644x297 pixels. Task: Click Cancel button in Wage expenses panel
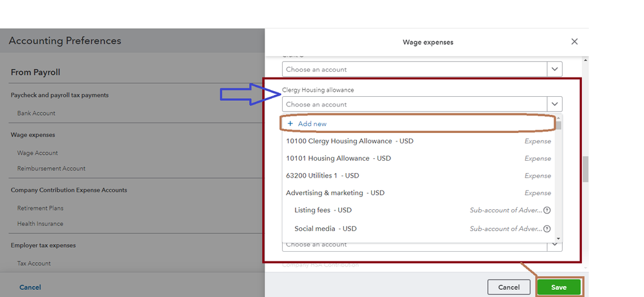pyautogui.click(x=509, y=287)
